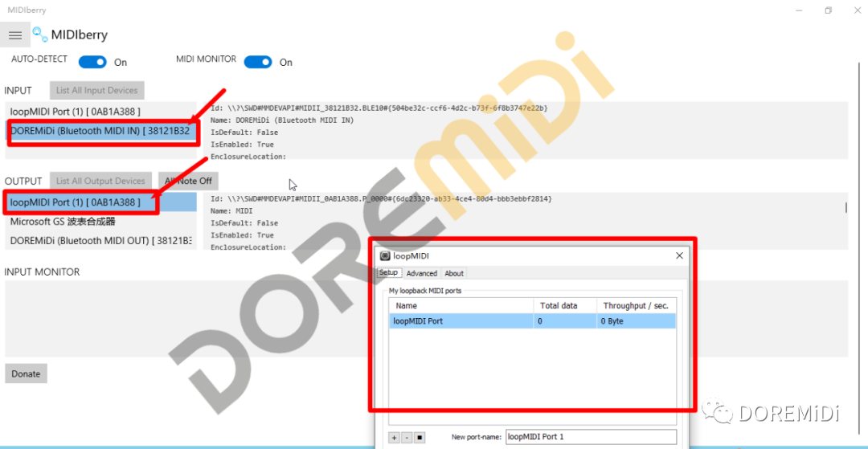
Task: Click the INPUT MONITOR log area
Action: [x=426, y=319]
